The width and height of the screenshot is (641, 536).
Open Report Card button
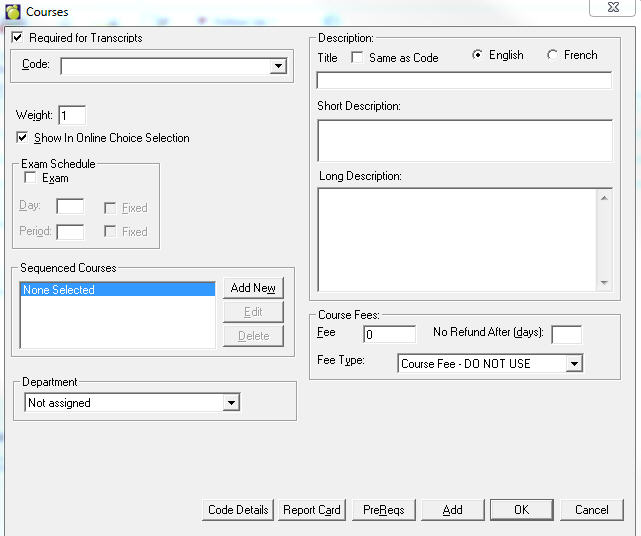[312, 510]
